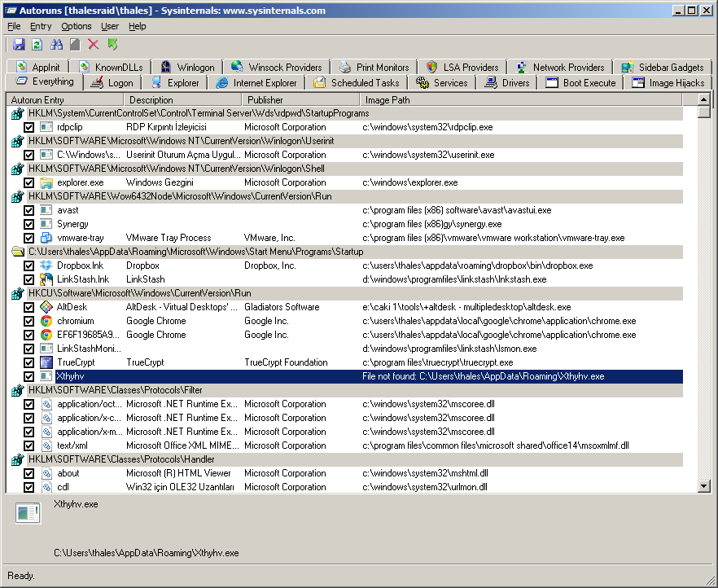Click the Xthyhv.exe path in details pane
Viewport: 718px width, 588px height.
[x=146, y=553]
